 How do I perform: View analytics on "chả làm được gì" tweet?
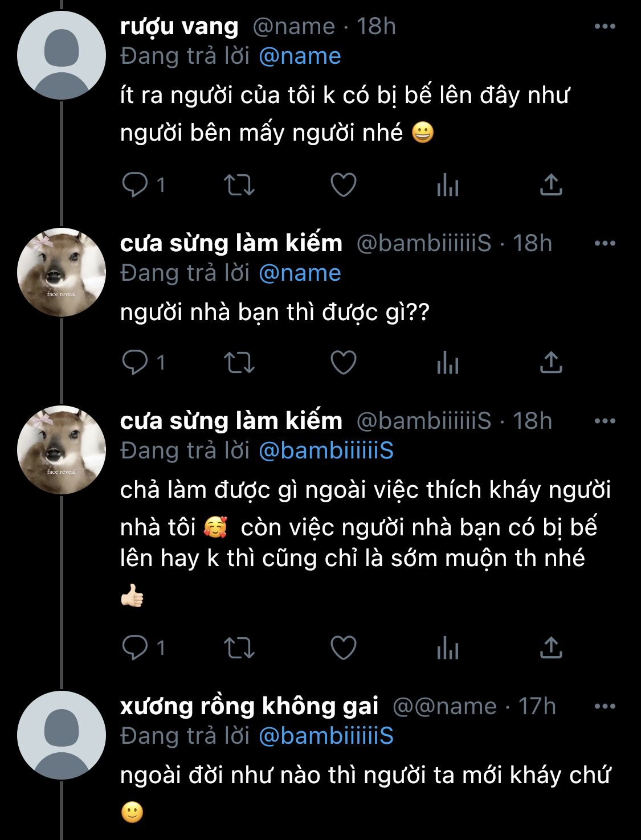click(x=448, y=648)
